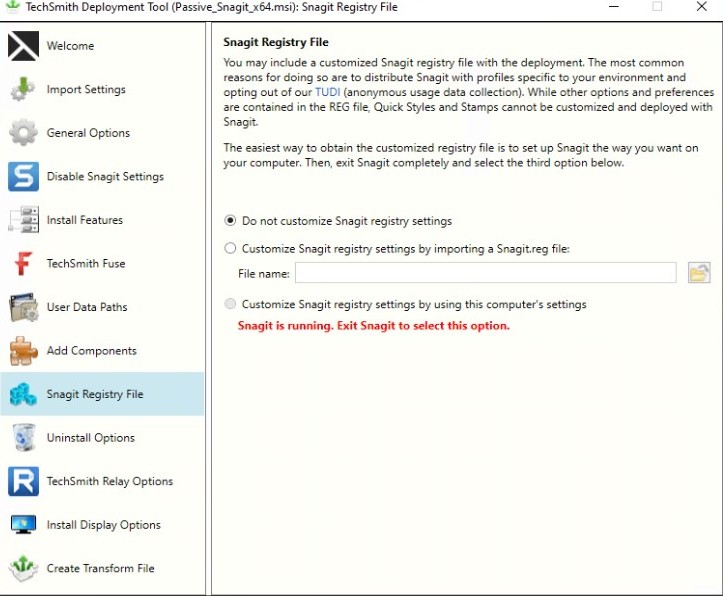The height and width of the screenshot is (596, 723).
Task: Click the Install Features server icon
Action: click(23, 220)
